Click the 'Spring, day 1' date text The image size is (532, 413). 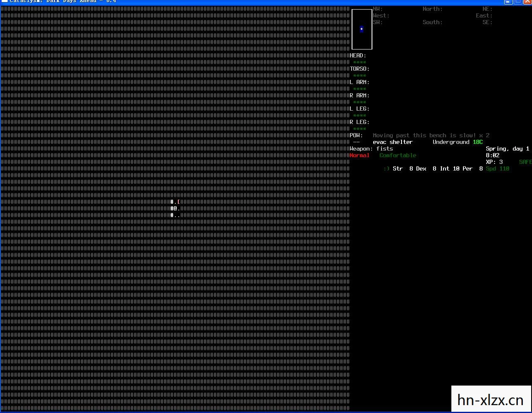[x=507, y=148]
